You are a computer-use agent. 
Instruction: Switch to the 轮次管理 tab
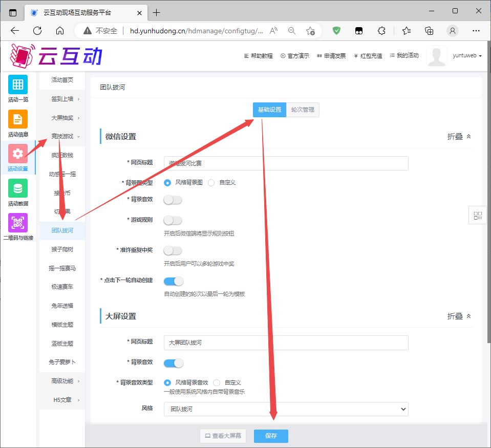(303, 110)
